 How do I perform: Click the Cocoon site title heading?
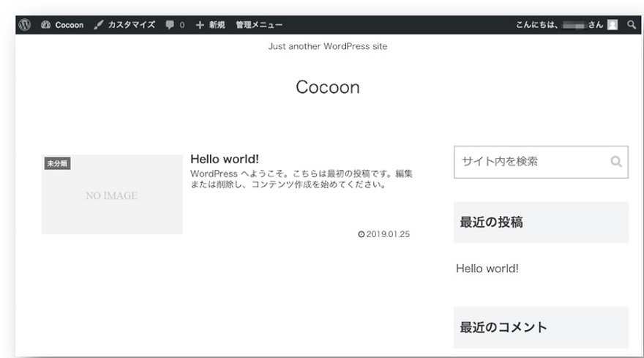pos(328,87)
